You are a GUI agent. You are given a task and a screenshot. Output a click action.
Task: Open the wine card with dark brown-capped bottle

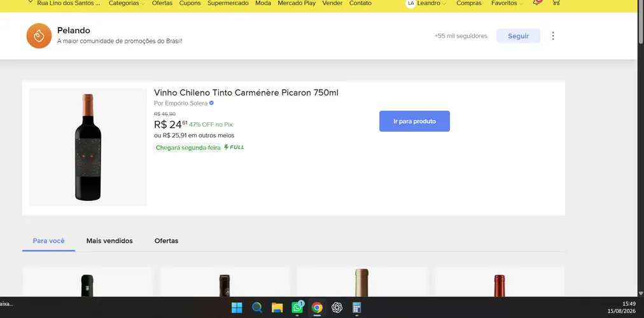[x=224, y=282]
